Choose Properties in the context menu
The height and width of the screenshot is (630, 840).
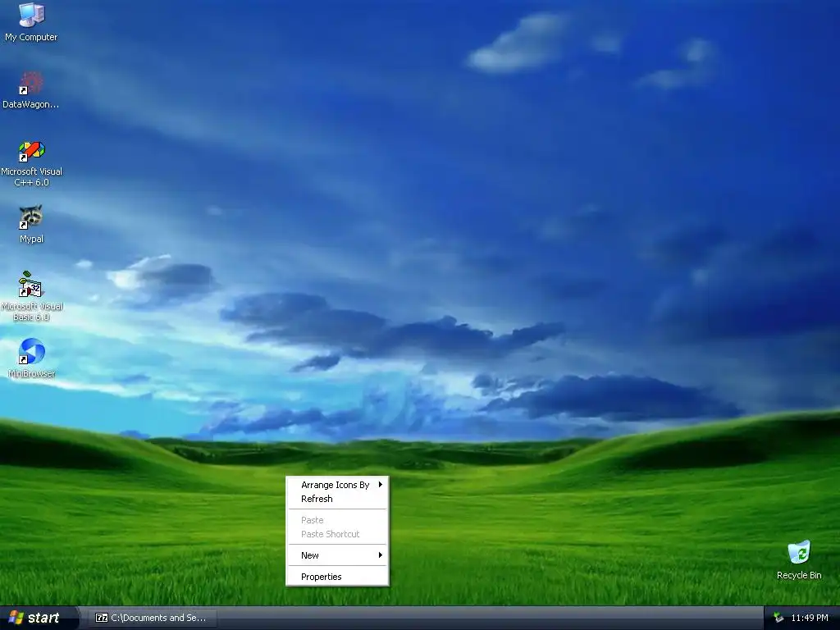pos(337,577)
